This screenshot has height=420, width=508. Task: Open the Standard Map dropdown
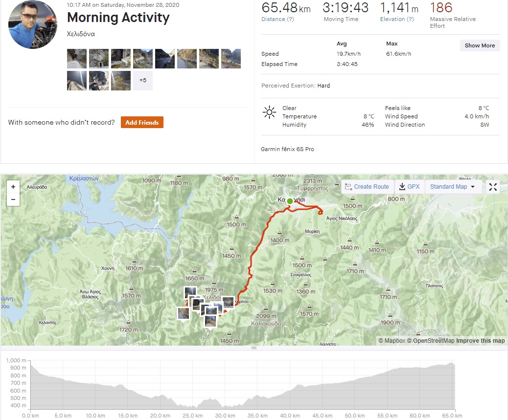(x=453, y=187)
